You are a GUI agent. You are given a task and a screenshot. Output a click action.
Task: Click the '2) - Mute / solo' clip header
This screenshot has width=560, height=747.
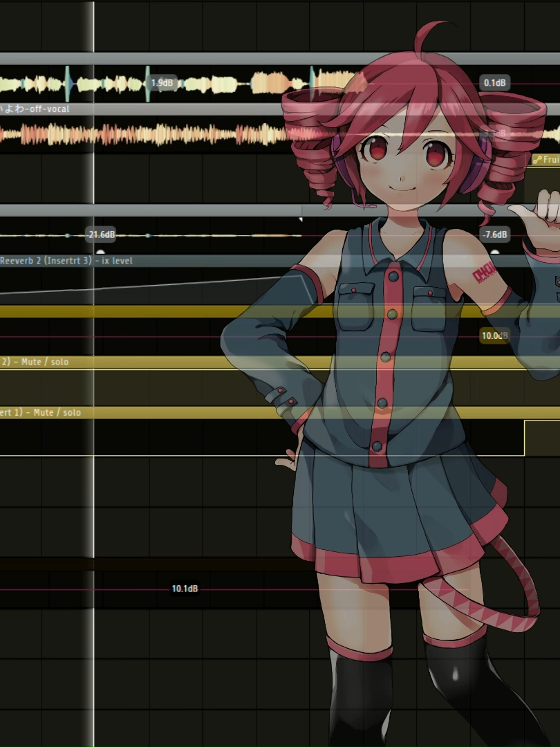[280, 362]
